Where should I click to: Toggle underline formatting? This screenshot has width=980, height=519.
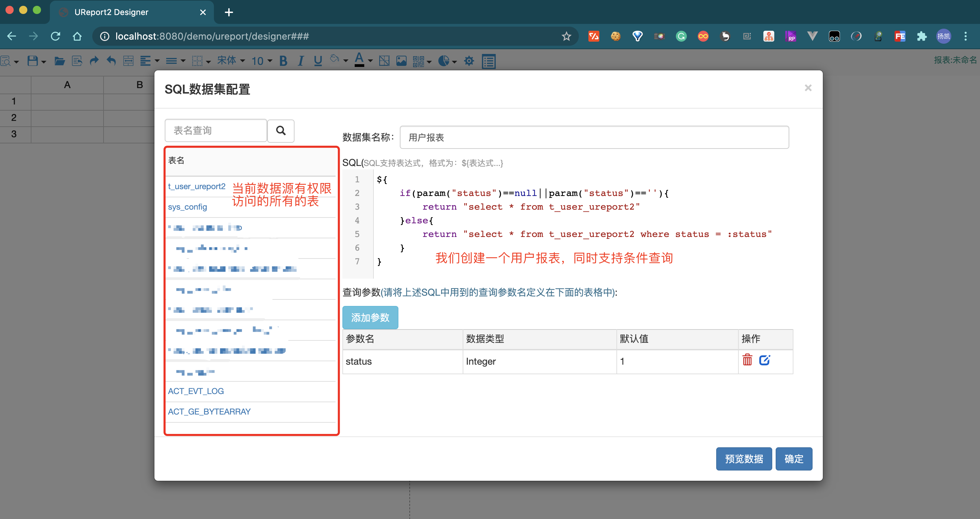click(318, 61)
